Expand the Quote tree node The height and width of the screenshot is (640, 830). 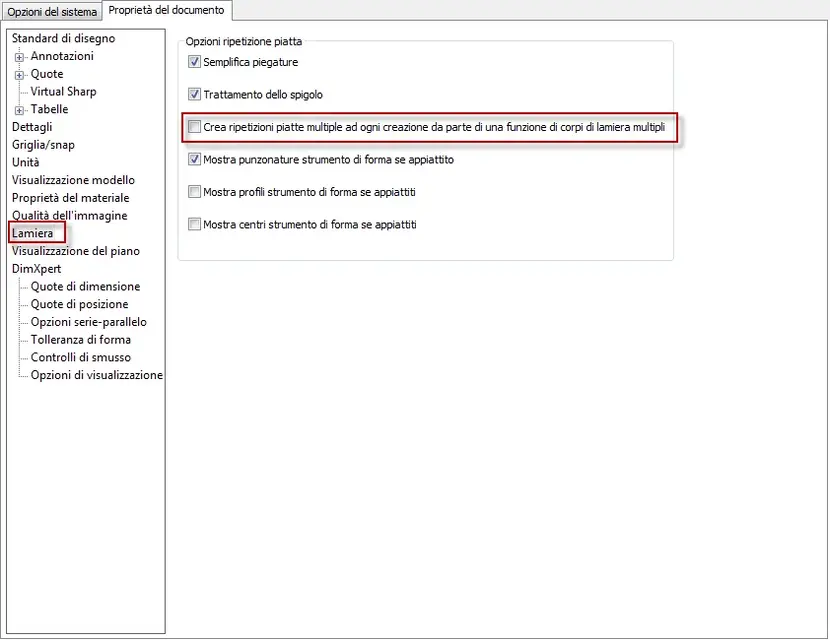(20, 75)
